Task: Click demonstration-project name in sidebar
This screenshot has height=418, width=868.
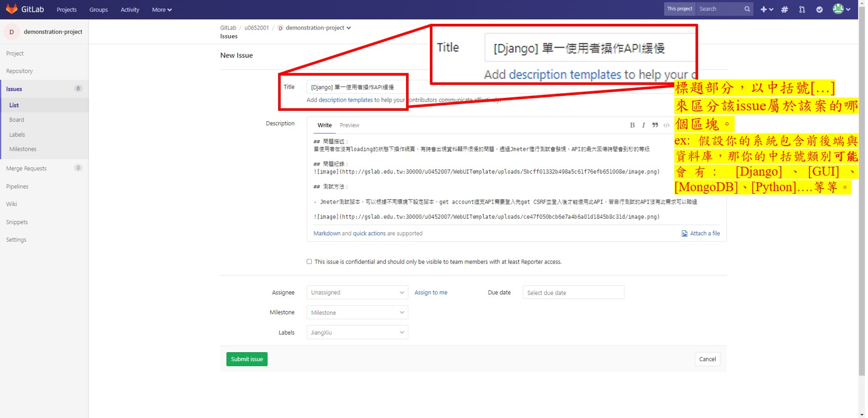Action: (53, 32)
